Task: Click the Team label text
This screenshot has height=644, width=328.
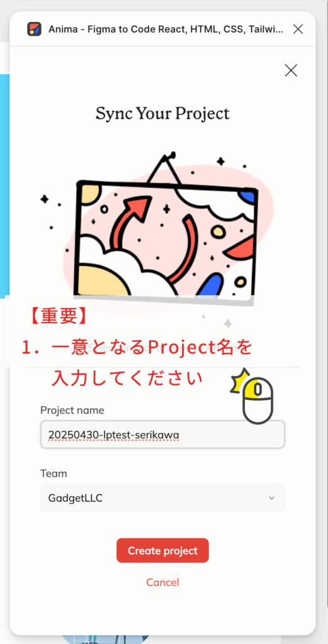Action: click(x=54, y=473)
